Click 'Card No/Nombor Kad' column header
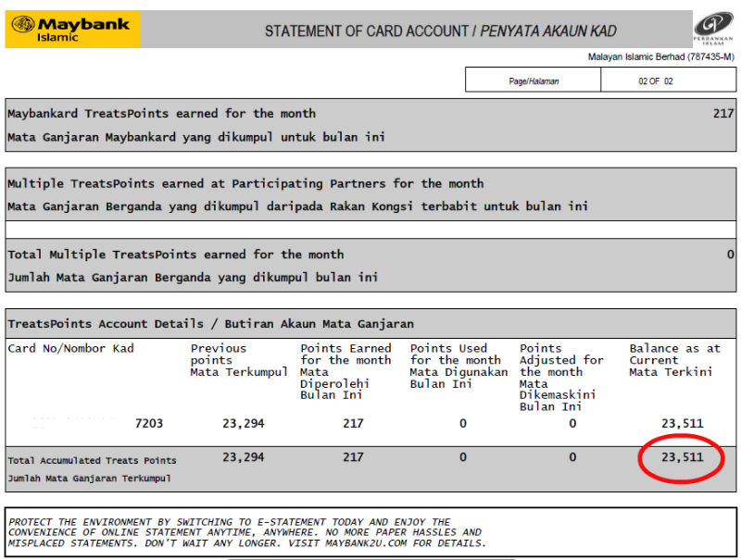Screen dimensions: 741x560 71,348
